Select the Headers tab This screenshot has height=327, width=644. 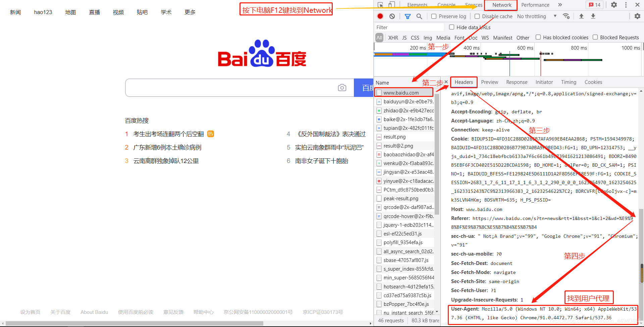[464, 82]
